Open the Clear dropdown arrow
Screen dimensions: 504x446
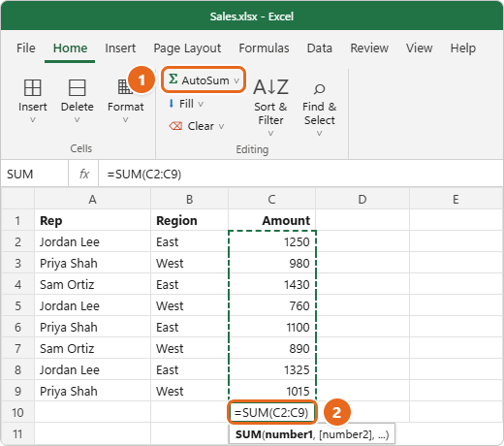click(x=221, y=126)
